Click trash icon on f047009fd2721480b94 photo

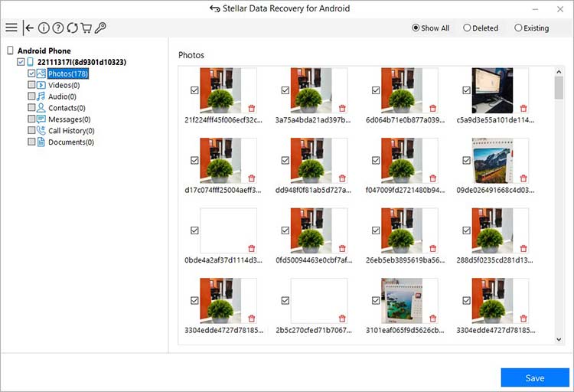[x=433, y=178]
